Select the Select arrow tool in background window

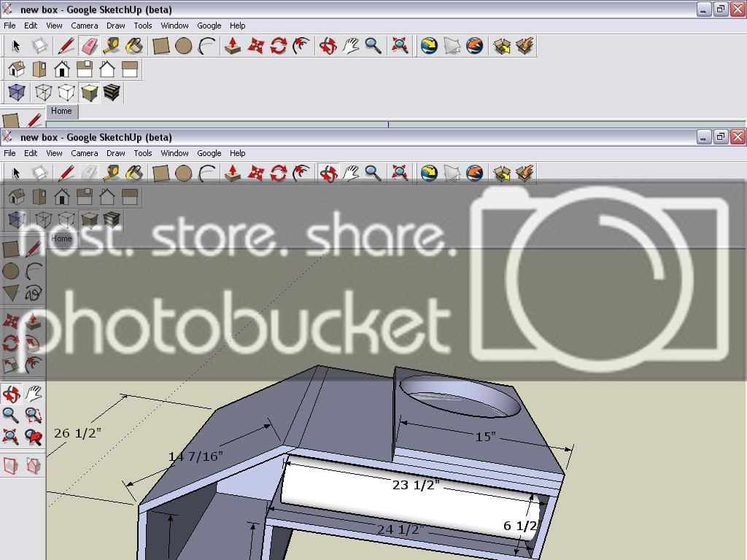pos(16,46)
